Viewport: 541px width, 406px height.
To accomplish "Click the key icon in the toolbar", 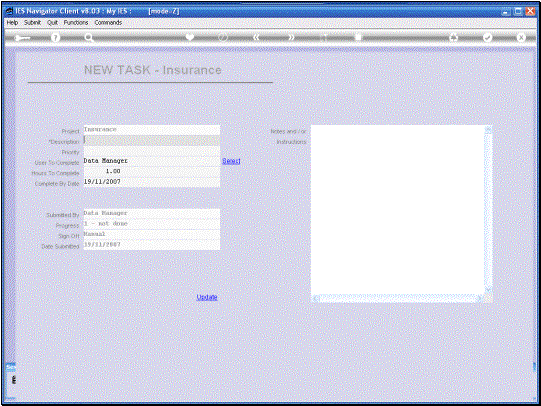I will pos(22,38).
